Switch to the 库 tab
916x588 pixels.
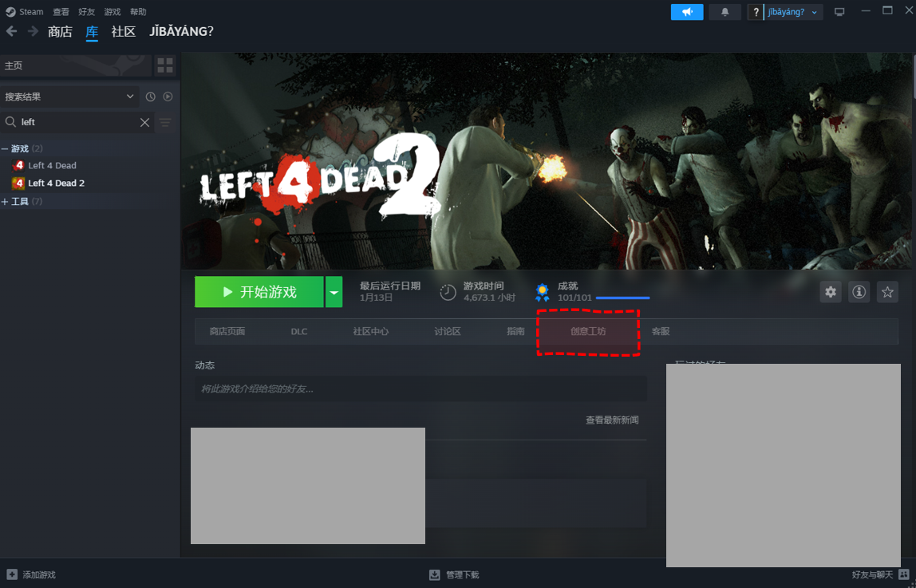point(92,32)
